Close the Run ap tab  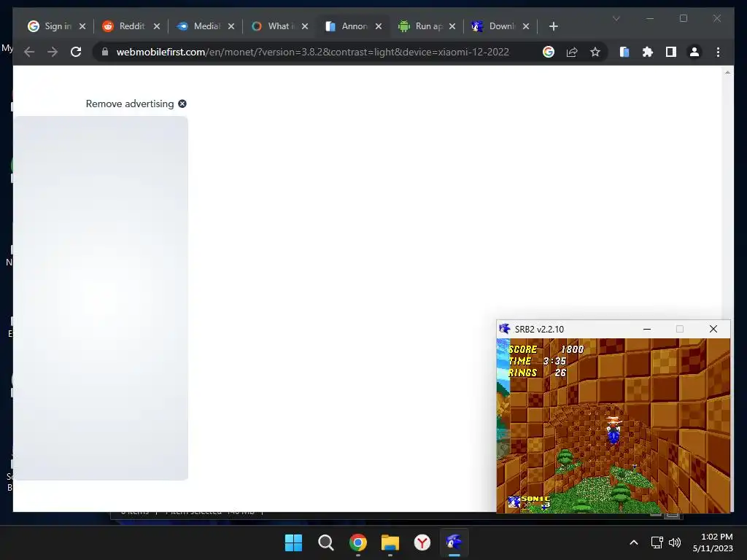point(452,26)
